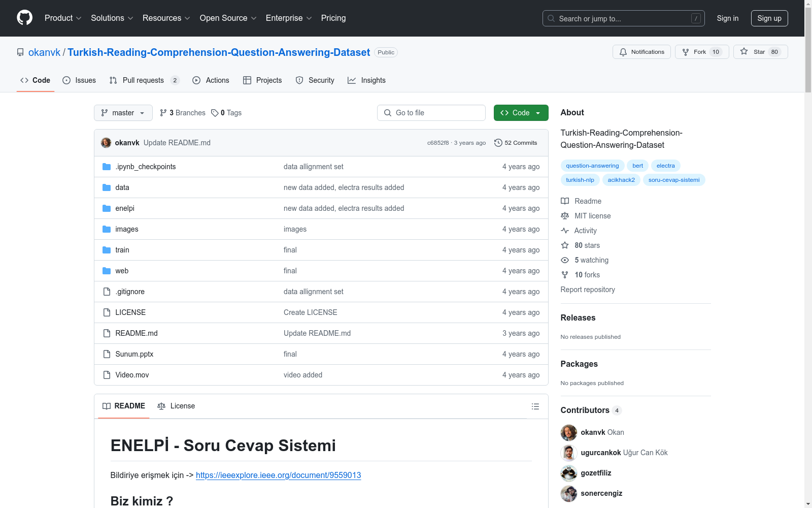Click the electra topic tag

[666, 166]
